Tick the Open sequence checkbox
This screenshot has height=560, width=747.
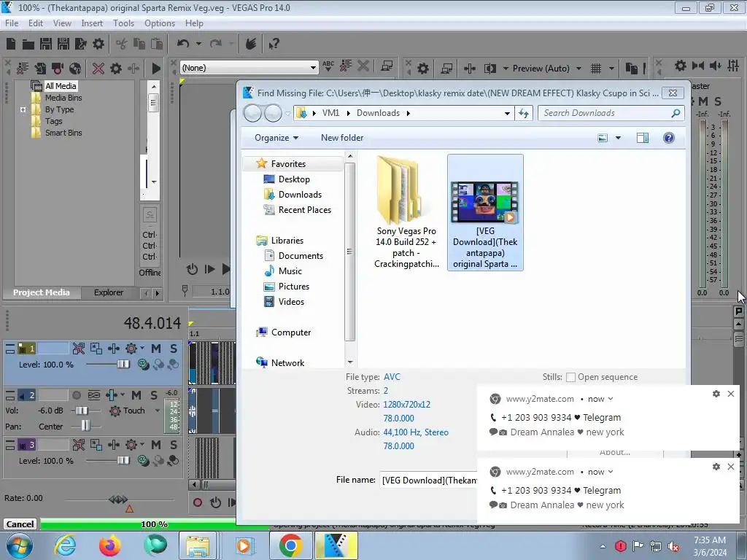click(570, 377)
